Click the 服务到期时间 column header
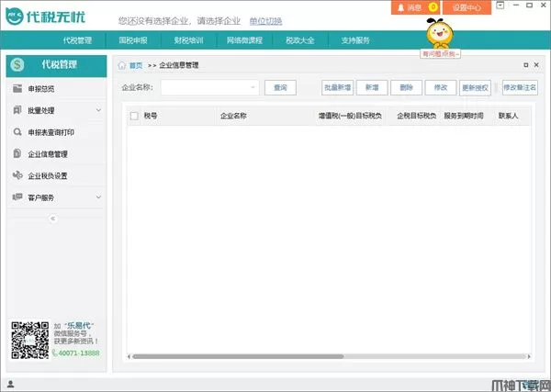The height and width of the screenshot is (392, 551). (x=464, y=116)
